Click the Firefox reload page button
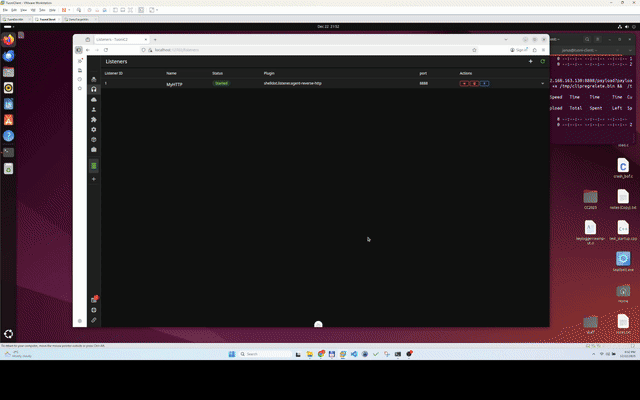The image size is (640, 400). click(106, 50)
